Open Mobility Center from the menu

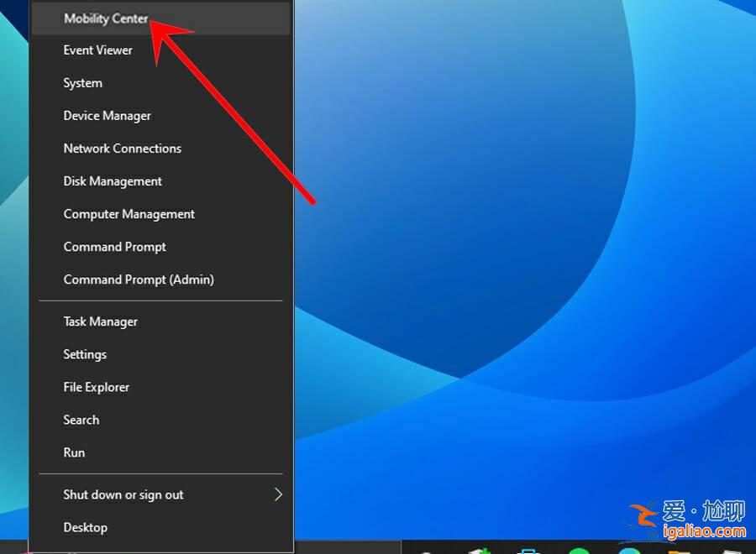point(107,18)
